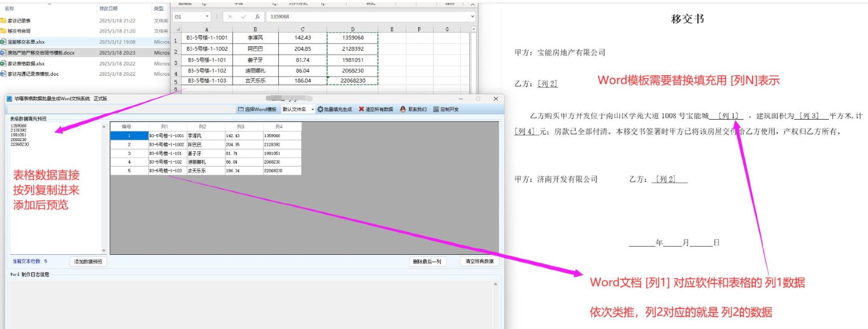This screenshot has width=868, height=329.
Task: Click the 批量填充生成 toolbar label
Action: coord(338,109)
